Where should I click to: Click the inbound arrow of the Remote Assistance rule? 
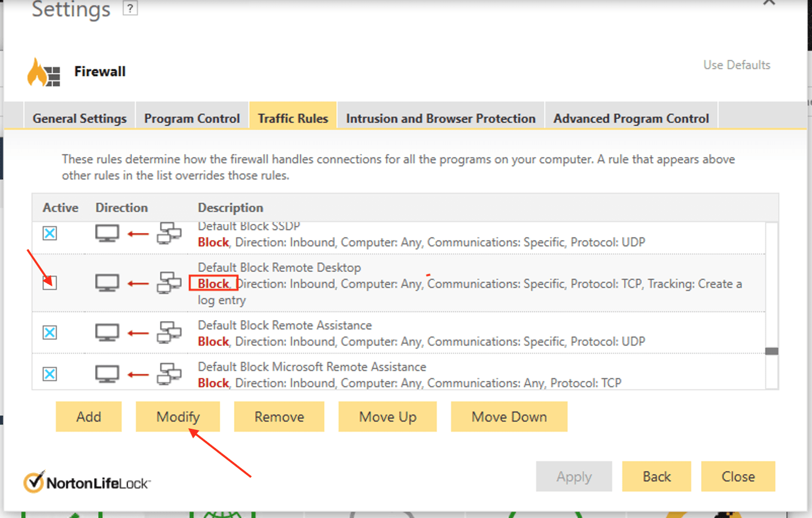coord(138,333)
